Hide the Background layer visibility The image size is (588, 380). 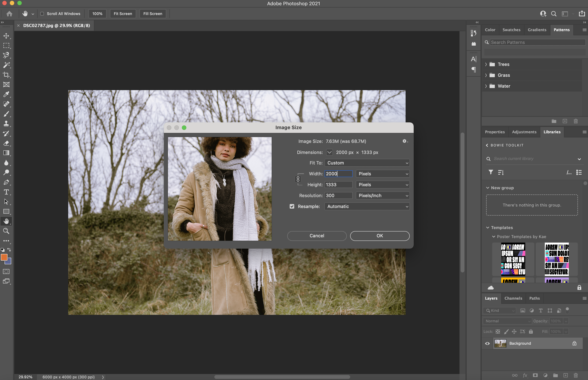[487, 343]
